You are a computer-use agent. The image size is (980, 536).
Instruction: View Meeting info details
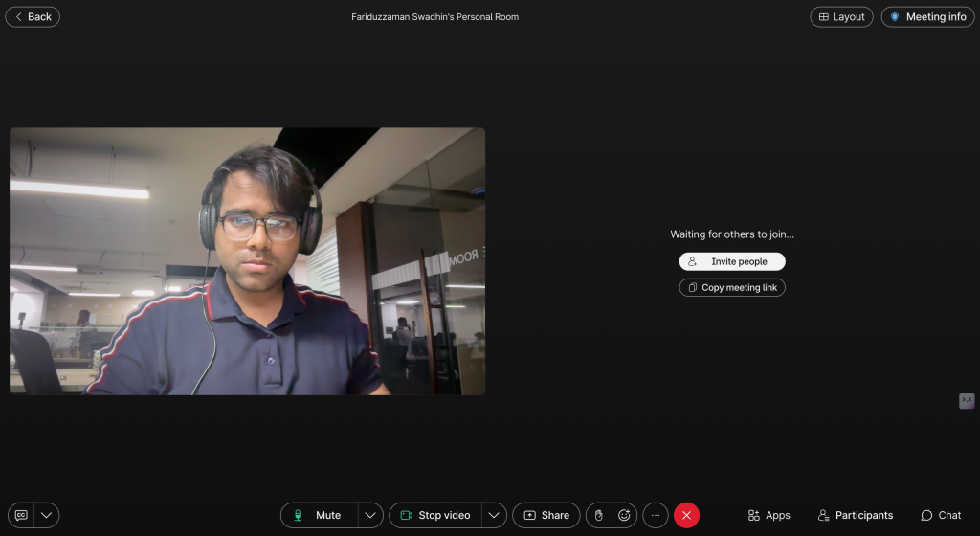coord(927,17)
